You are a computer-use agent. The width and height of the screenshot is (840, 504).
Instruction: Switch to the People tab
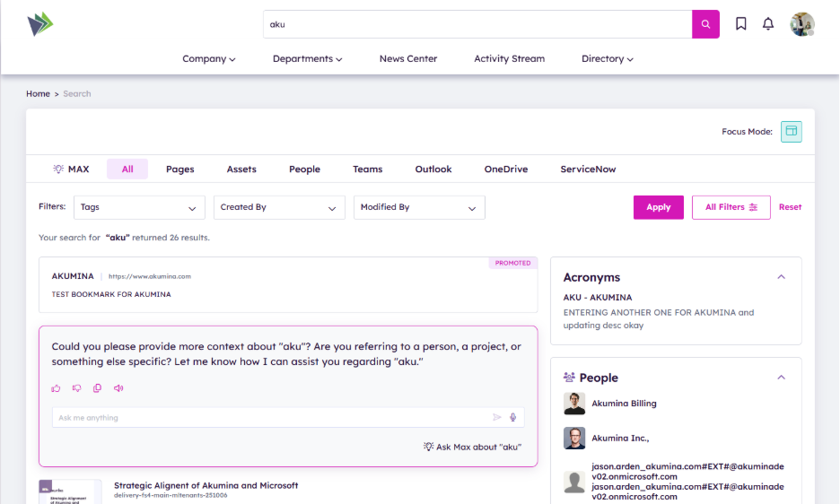pyautogui.click(x=304, y=169)
